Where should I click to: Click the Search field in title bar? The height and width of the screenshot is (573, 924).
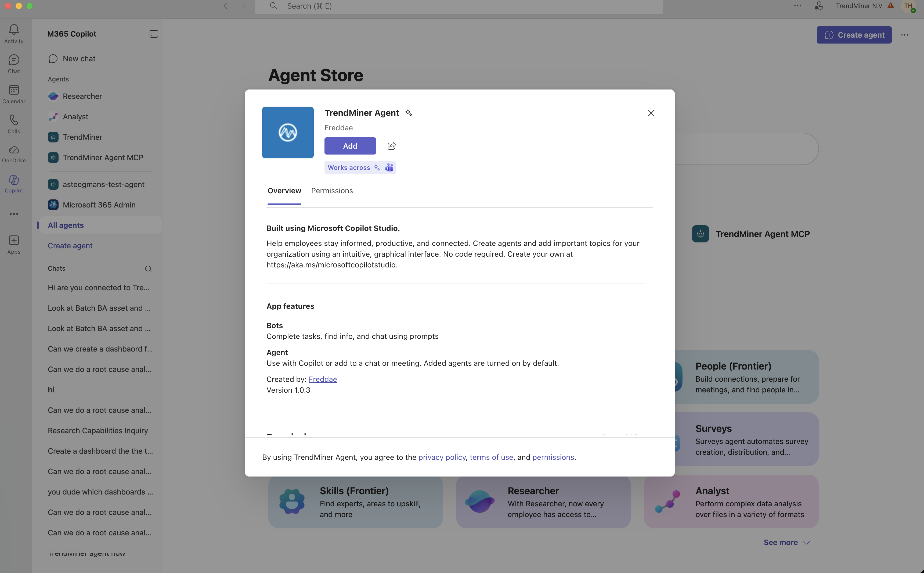point(459,6)
